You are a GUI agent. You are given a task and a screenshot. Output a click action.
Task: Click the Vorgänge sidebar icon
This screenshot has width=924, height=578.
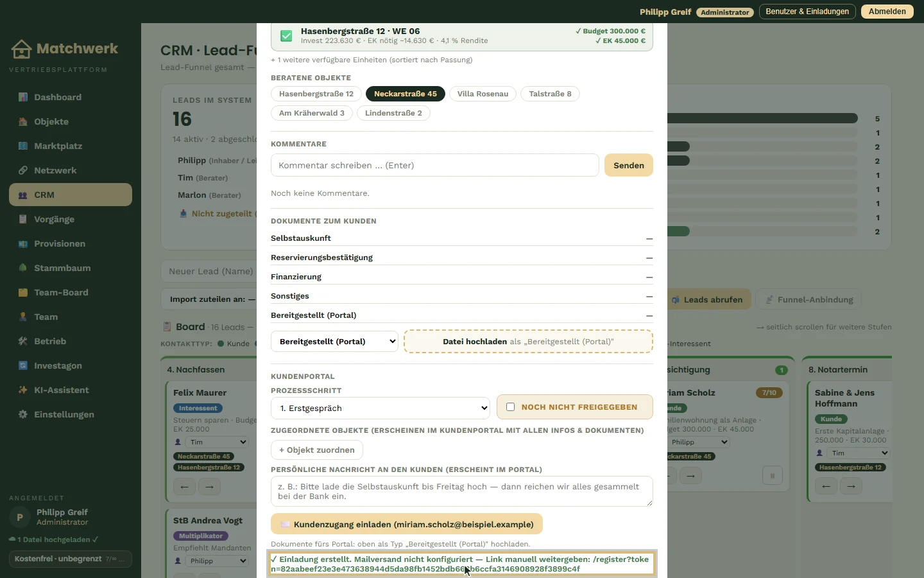(x=23, y=219)
